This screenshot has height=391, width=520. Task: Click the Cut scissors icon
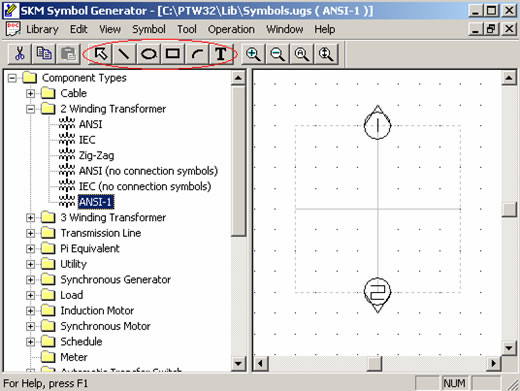pyautogui.click(x=20, y=54)
